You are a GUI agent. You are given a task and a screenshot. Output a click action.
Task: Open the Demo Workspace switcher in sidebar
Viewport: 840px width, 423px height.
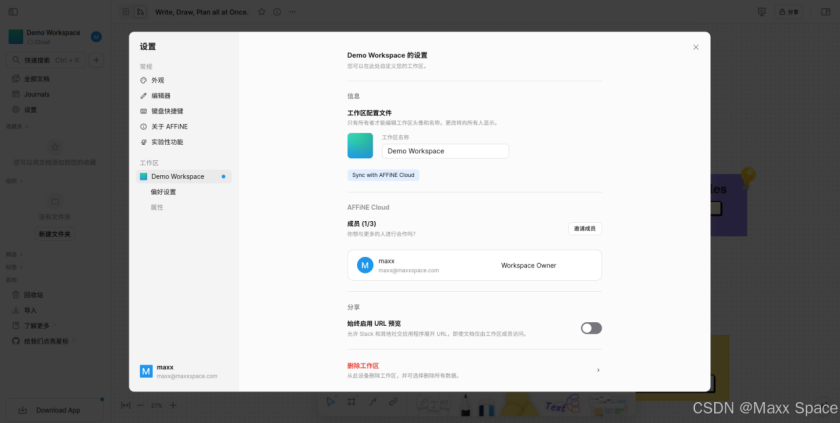tap(45, 36)
